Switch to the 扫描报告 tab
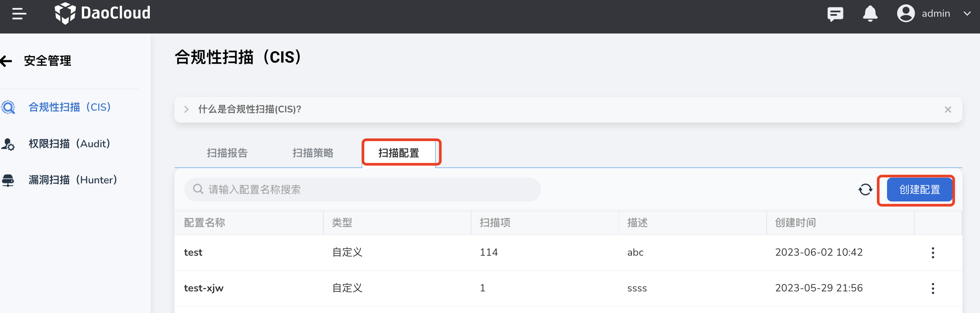Screen dimensions: 980x313 [227, 153]
